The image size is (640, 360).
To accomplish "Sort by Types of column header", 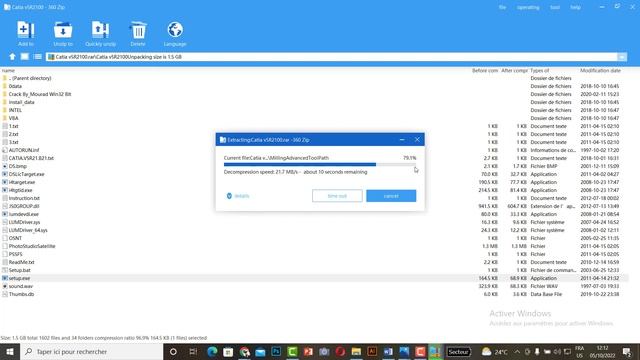I will [540, 71].
